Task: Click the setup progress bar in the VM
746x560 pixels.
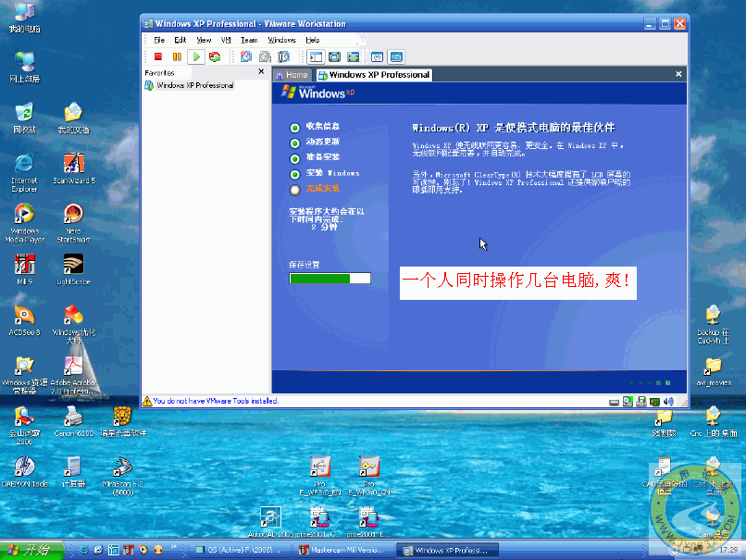Action: [x=329, y=279]
